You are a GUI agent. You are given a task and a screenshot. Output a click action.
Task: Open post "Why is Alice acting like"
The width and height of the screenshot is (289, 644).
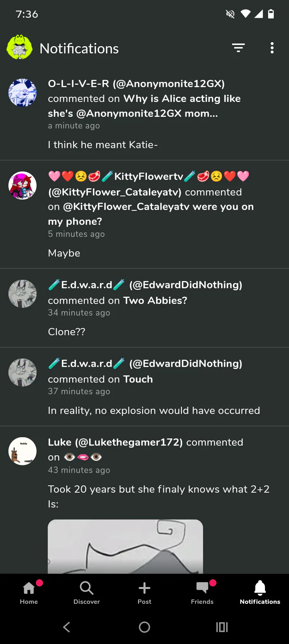[182, 99]
